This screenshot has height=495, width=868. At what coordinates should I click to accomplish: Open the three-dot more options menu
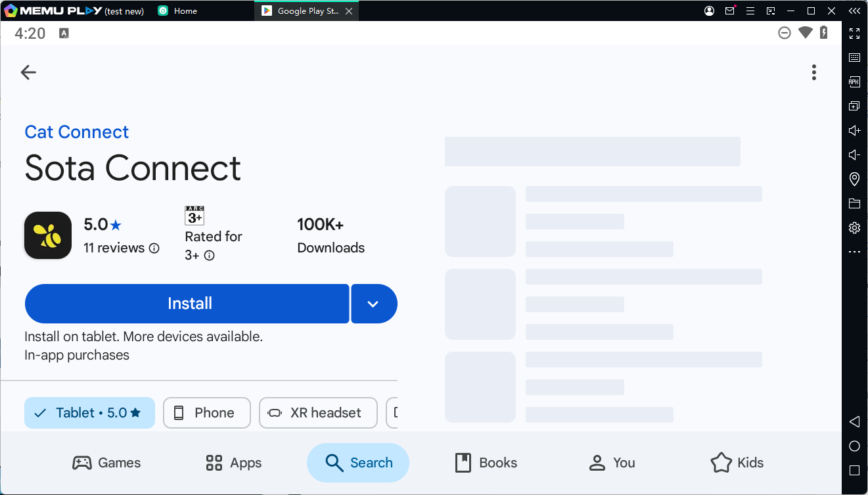click(x=813, y=72)
